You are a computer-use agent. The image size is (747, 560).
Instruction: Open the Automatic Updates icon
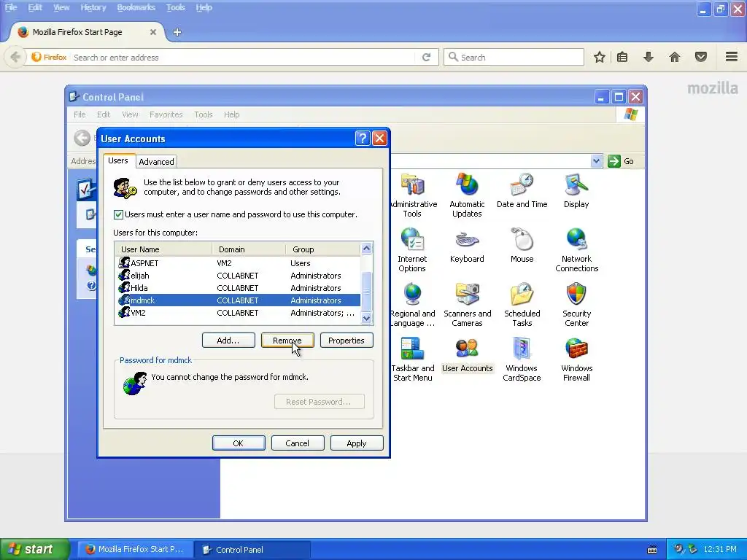[467, 195]
